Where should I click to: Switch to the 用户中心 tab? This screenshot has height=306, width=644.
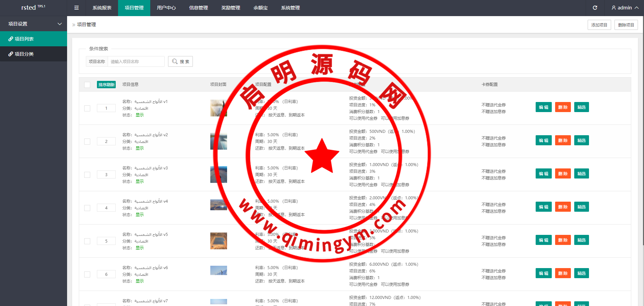(166, 8)
